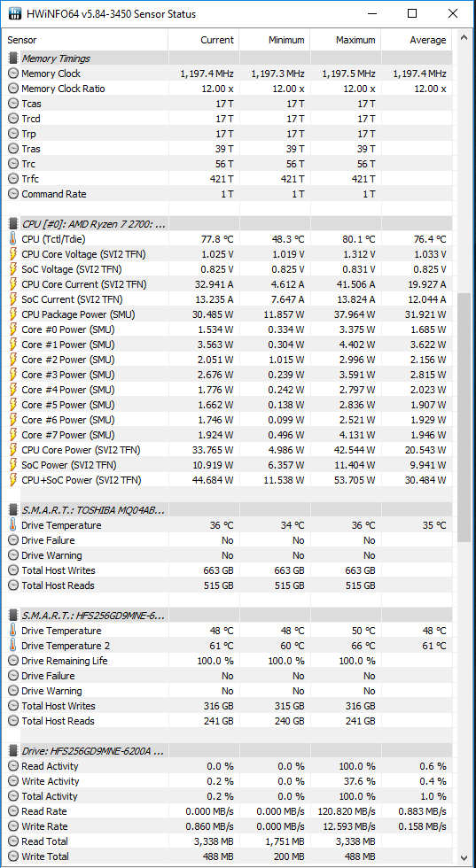Click the 120.820 MB/s maximum read rate value
476x868 pixels.
347,811
